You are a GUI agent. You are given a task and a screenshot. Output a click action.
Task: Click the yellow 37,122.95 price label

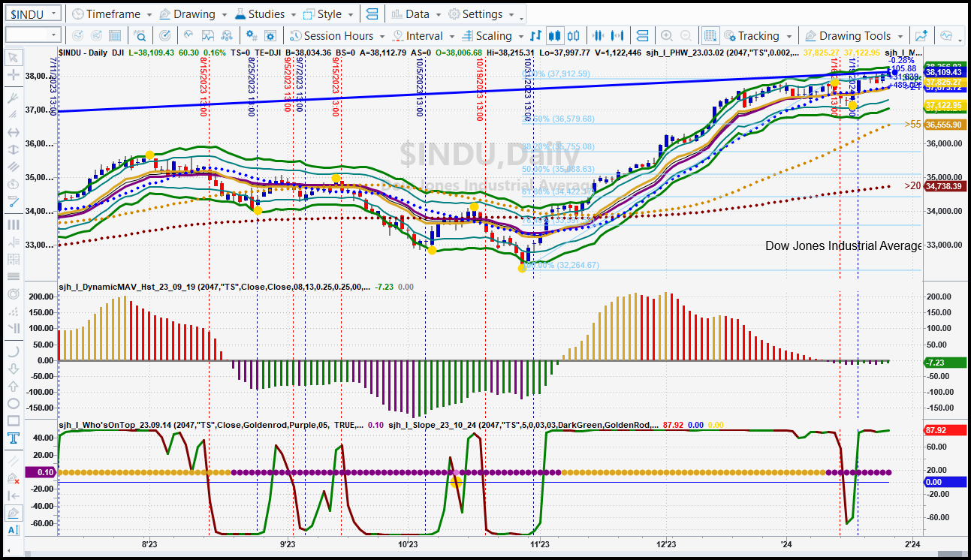pyautogui.click(x=943, y=105)
